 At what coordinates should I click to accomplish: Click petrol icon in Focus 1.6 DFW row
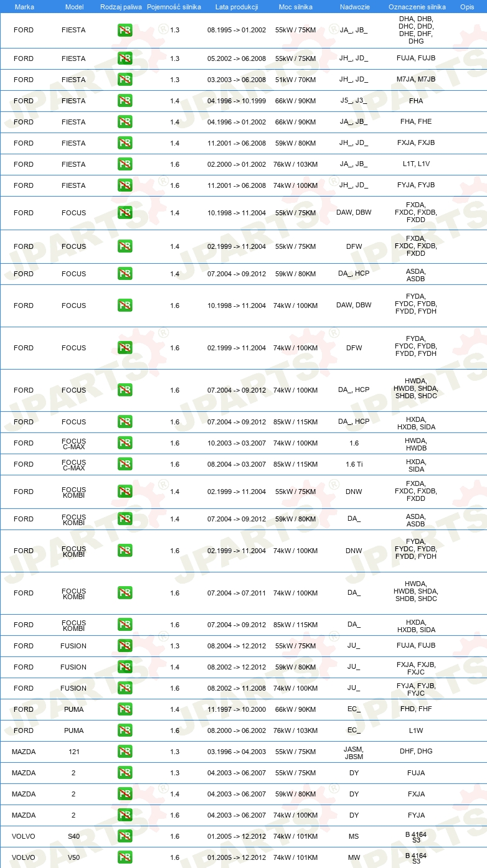pos(125,348)
